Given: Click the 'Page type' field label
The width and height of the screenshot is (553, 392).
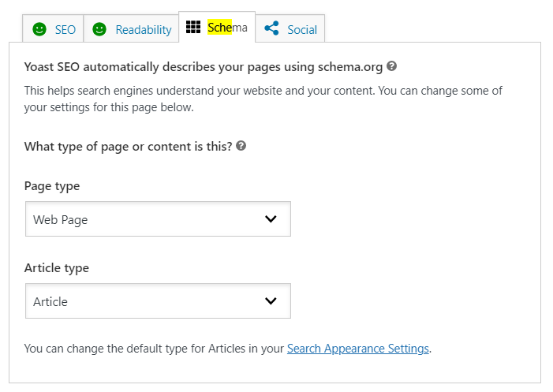Looking at the screenshot, I should click(x=52, y=186).
